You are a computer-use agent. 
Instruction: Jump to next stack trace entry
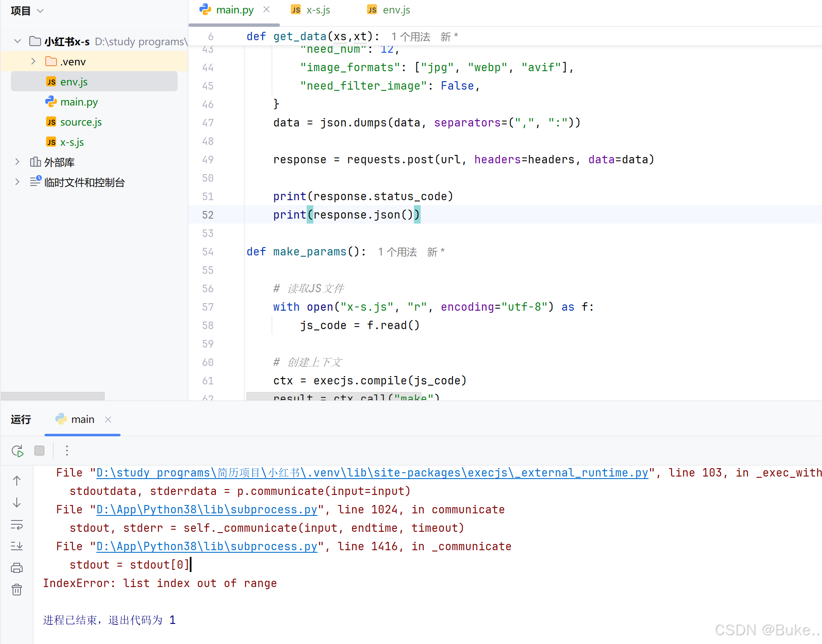click(17, 502)
